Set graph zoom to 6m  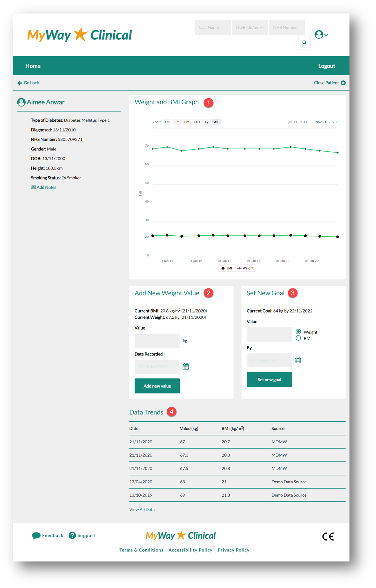click(186, 122)
